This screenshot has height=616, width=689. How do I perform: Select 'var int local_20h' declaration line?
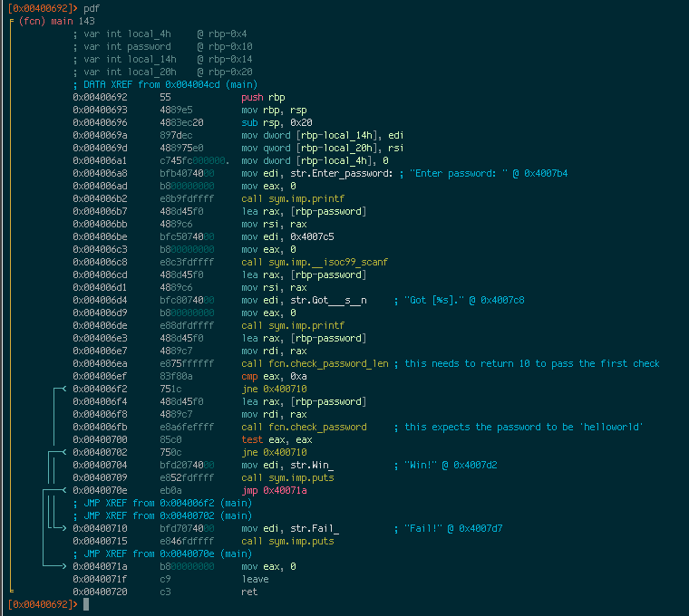point(162,72)
